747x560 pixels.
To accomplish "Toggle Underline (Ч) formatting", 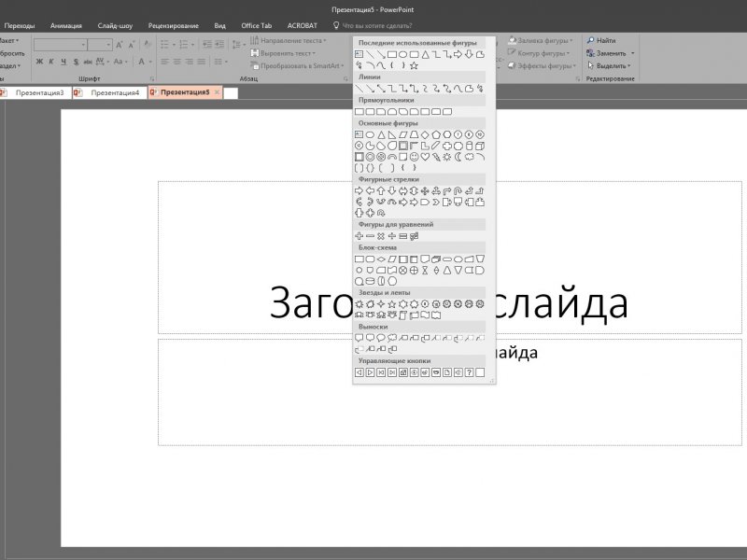I will (63, 62).
